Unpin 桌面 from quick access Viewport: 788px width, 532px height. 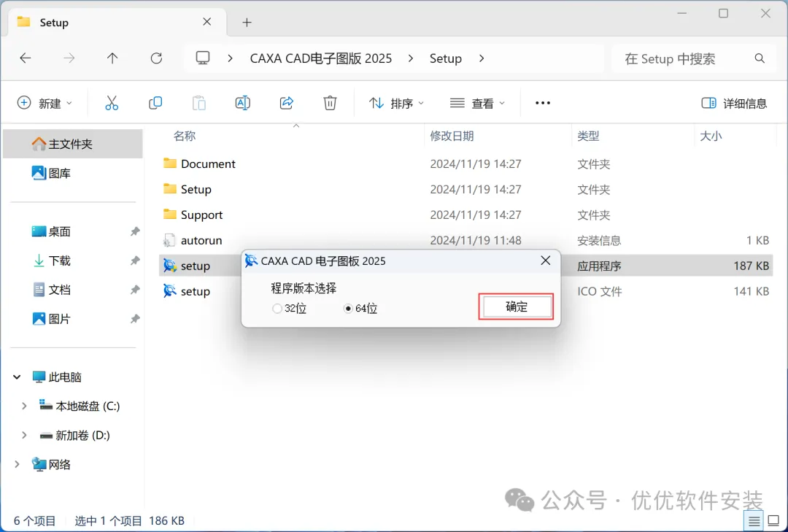135,231
